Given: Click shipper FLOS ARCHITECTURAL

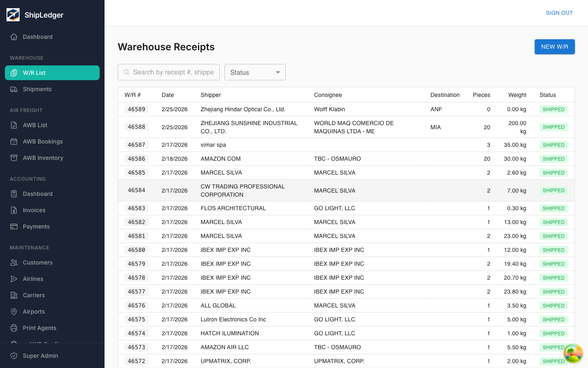Looking at the screenshot, I should [233, 208].
